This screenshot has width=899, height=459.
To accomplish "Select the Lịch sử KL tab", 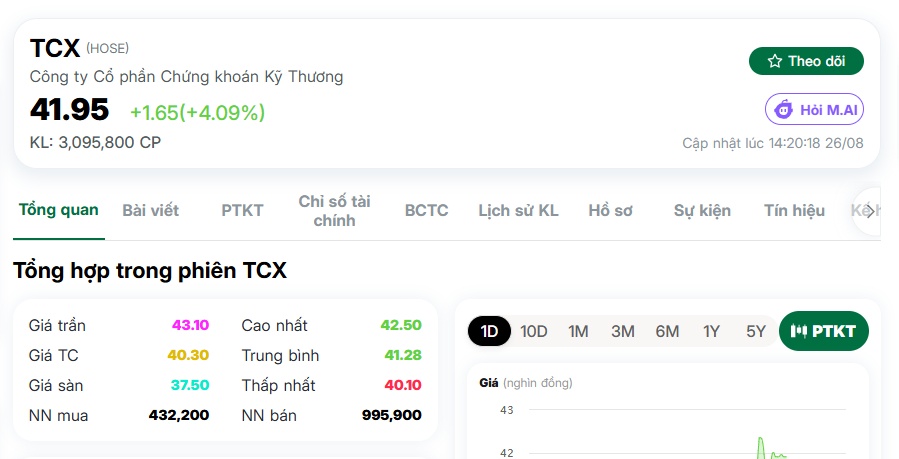I will pos(518,210).
